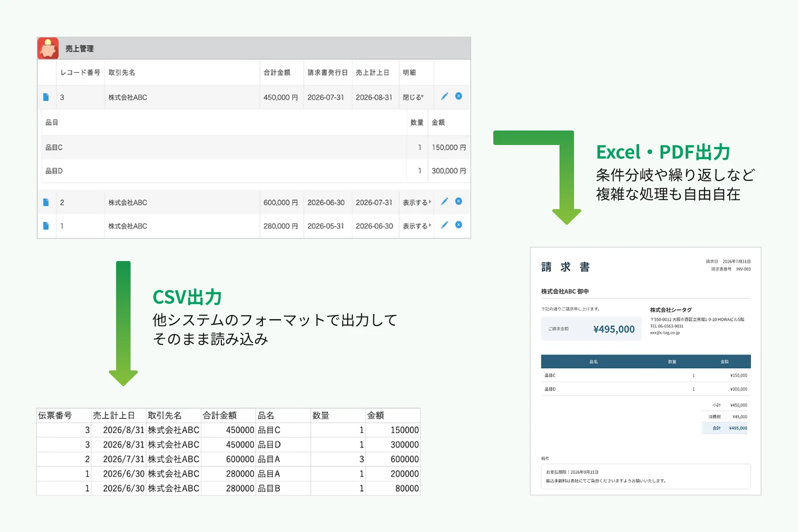Open record 1 document icon
Viewport: 798px width, 532px height.
point(46,226)
